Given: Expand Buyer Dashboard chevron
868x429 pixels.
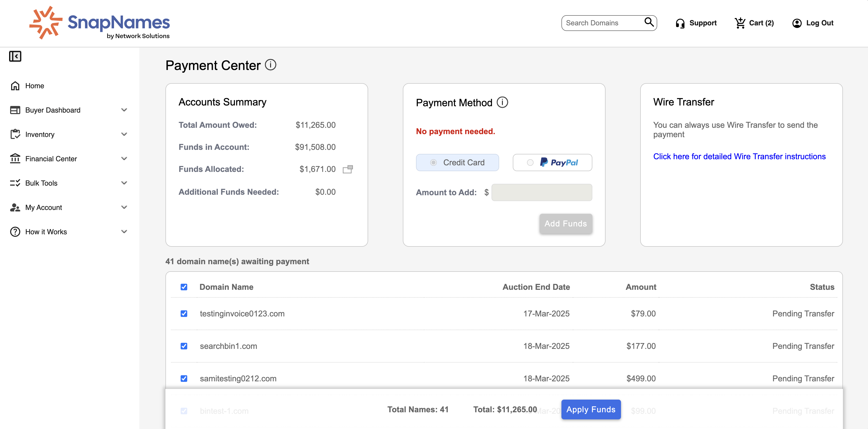Looking at the screenshot, I should tap(124, 110).
